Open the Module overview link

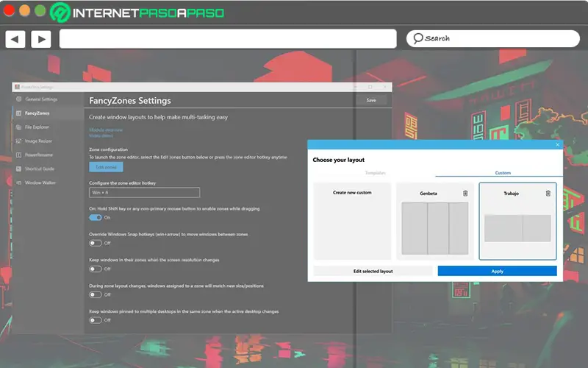click(106, 130)
